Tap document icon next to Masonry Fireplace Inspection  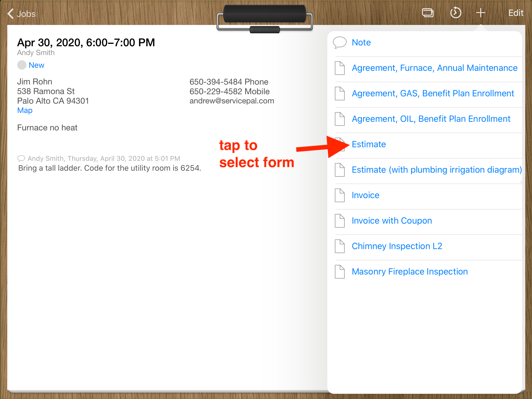(x=340, y=271)
